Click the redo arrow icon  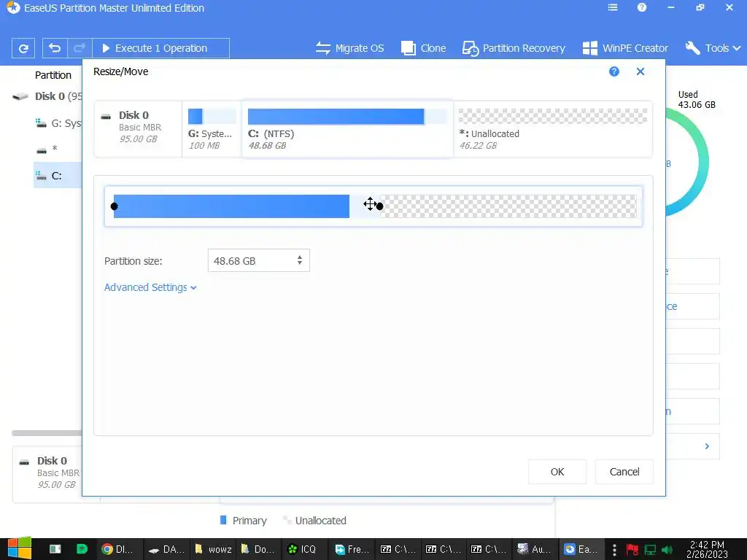(x=80, y=48)
